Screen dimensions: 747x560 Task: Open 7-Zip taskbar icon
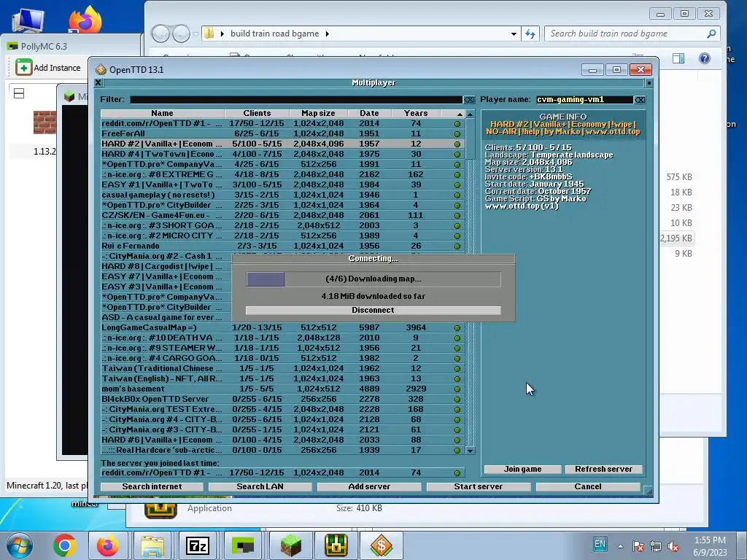click(198, 545)
